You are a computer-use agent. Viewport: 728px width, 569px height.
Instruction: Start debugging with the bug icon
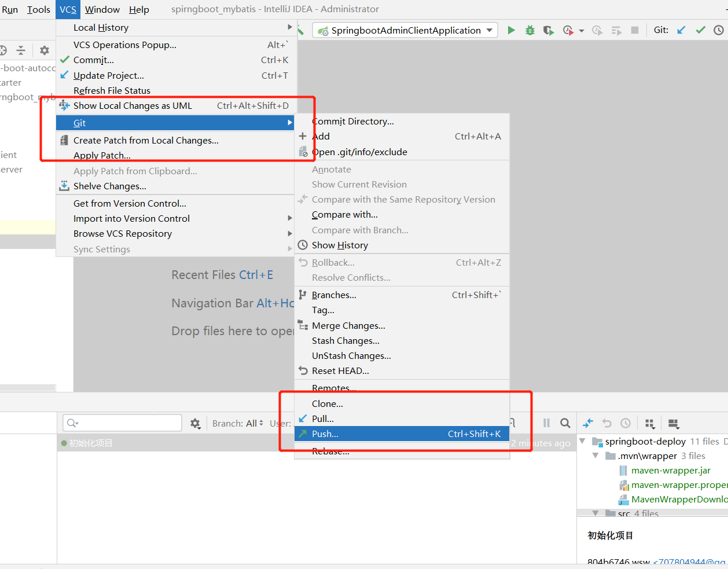coord(530,30)
